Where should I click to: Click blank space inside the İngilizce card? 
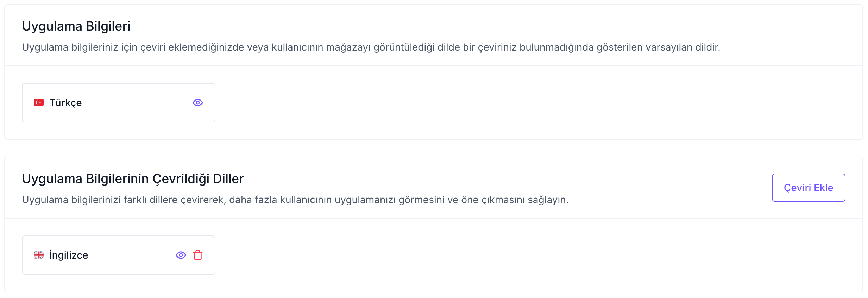click(x=130, y=255)
